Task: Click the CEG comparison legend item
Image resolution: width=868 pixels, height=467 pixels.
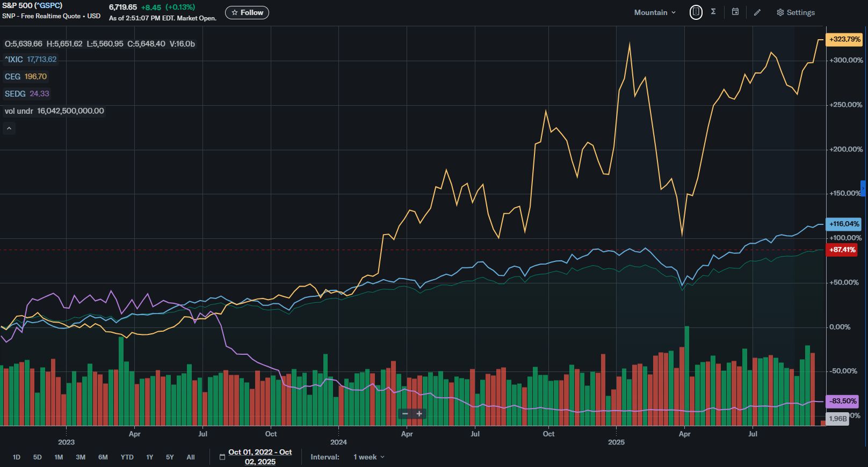Action: (x=26, y=77)
